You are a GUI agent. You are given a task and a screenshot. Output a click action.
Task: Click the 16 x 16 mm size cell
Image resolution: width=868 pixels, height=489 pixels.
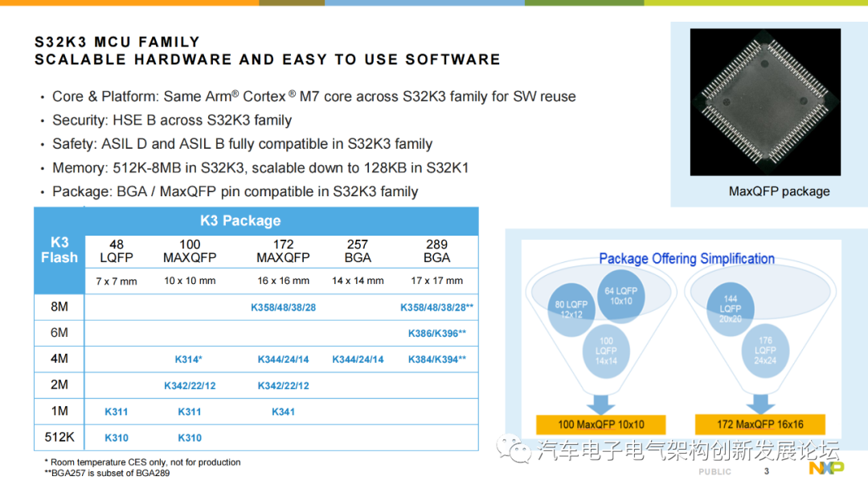(x=283, y=281)
